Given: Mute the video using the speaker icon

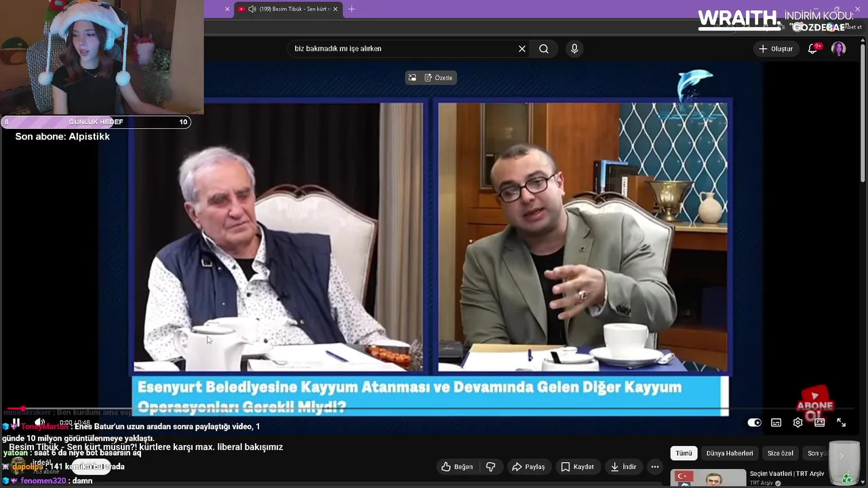Looking at the screenshot, I should (x=39, y=422).
